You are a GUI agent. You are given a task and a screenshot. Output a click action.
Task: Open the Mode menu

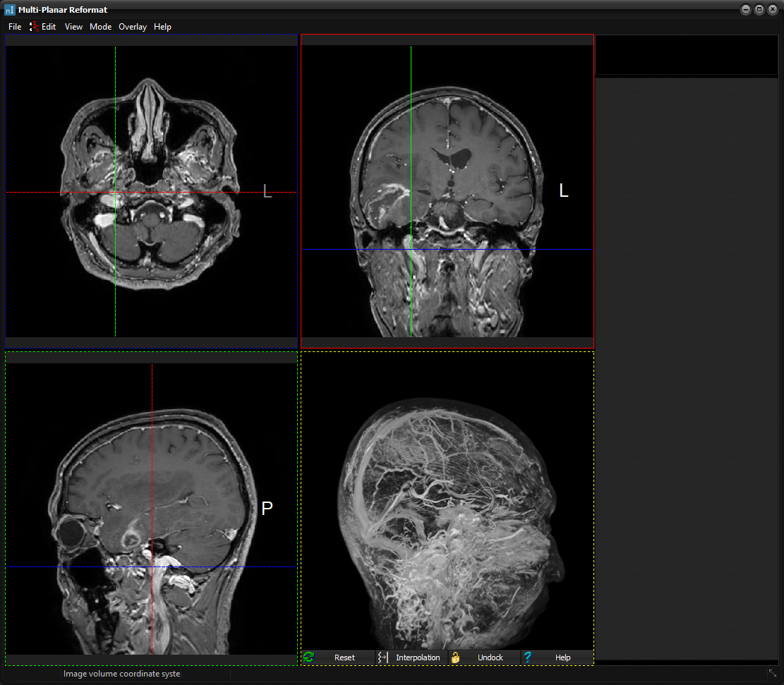[x=100, y=27]
